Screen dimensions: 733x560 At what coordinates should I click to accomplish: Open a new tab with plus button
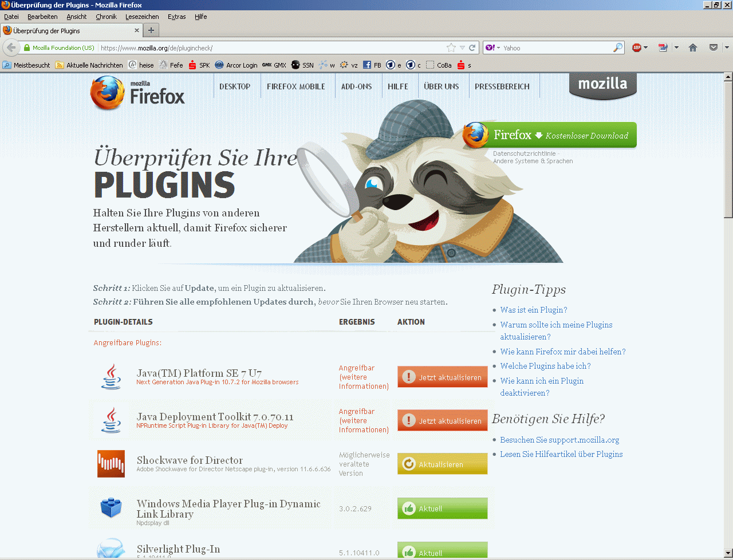point(151,30)
